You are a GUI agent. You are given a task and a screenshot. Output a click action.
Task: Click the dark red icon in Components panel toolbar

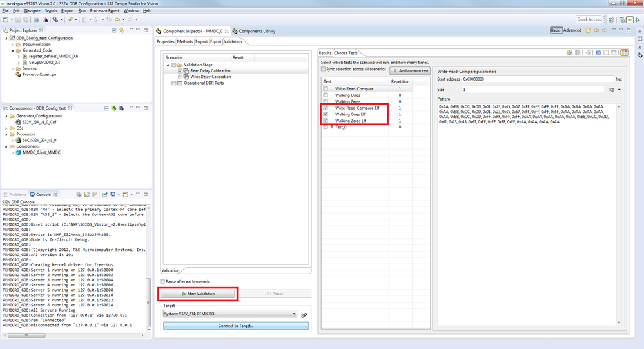[121, 108]
